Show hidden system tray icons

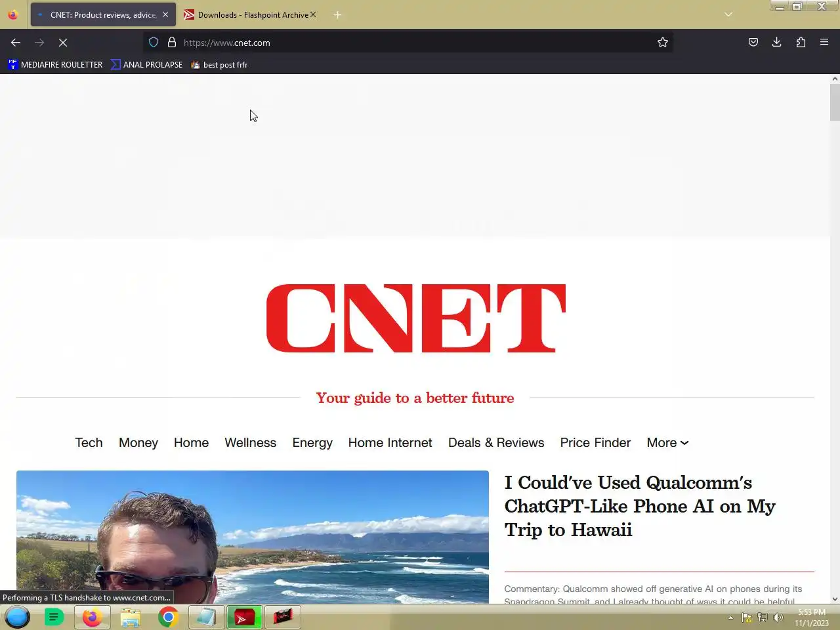(x=730, y=618)
